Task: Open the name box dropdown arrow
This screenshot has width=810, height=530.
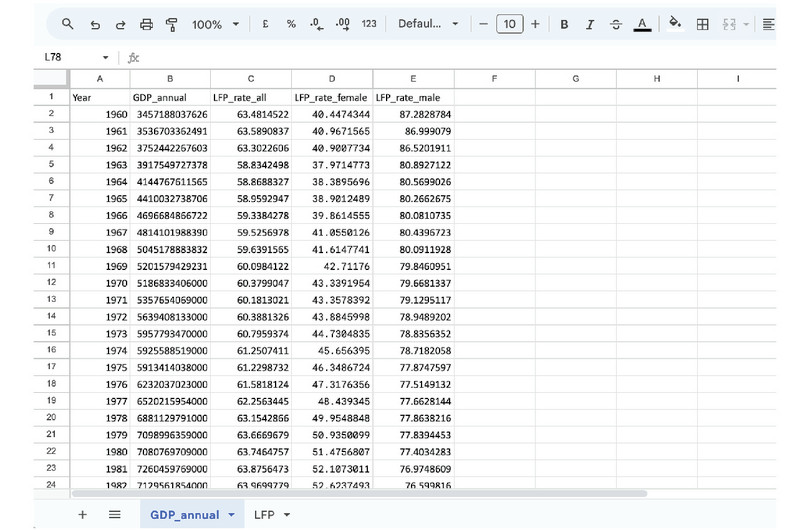Action: [x=105, y=57]
